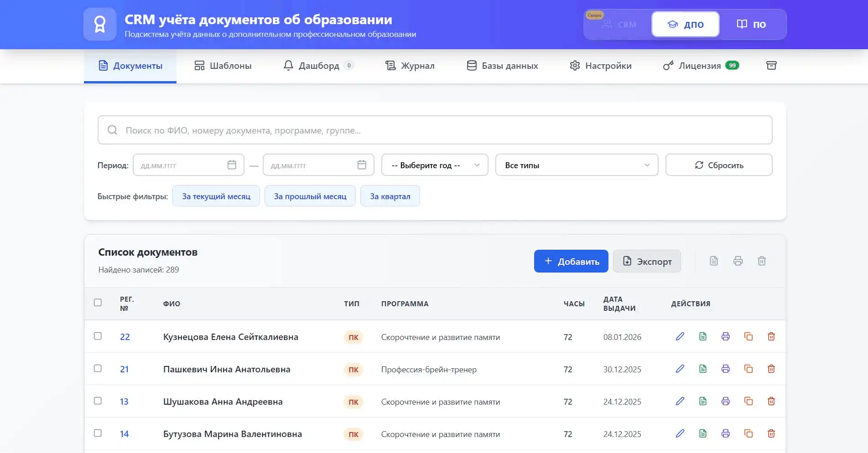Print the Шушакова Анна document
868x453 pixels.
point(726,401)
